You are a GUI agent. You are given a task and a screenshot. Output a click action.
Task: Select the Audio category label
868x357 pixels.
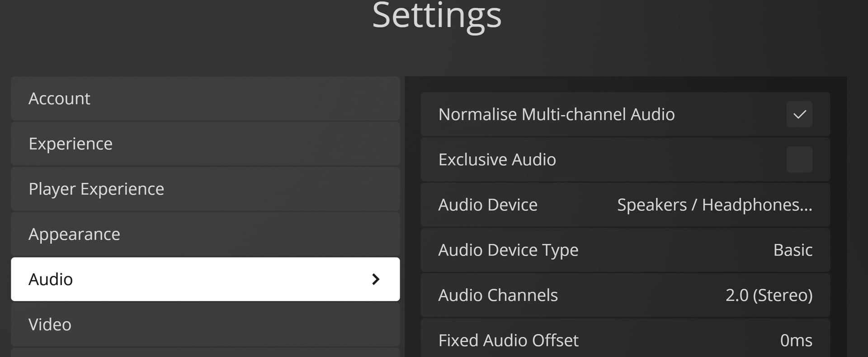point(51,279)
